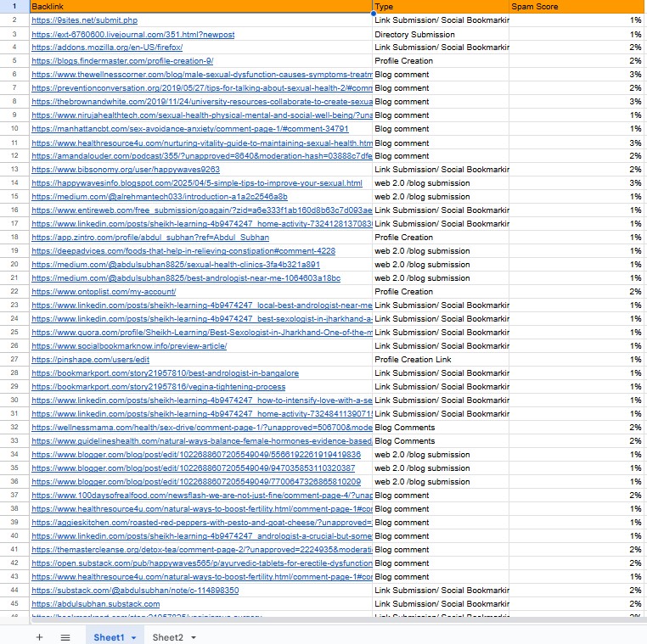This screenshot has width=647, height=644.
Task: Select the 'Directory Submission' type cell
Action: click(x=414, y=34)
